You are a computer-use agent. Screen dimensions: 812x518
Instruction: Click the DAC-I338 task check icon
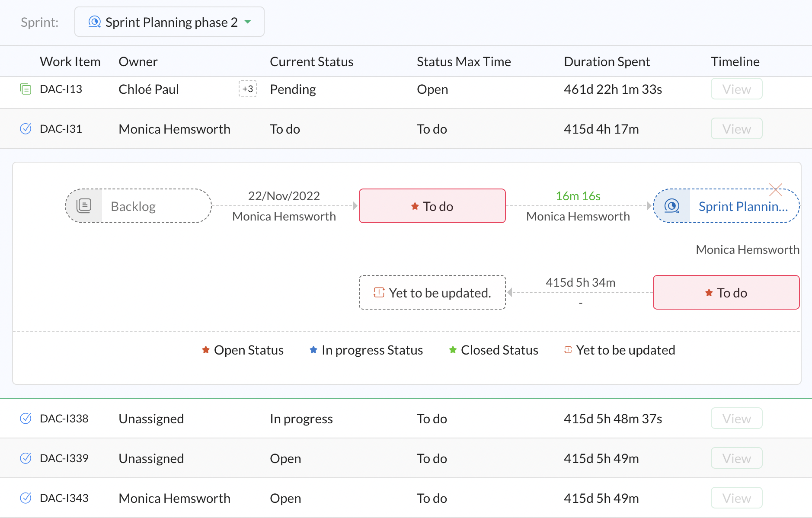click(26, 419)
